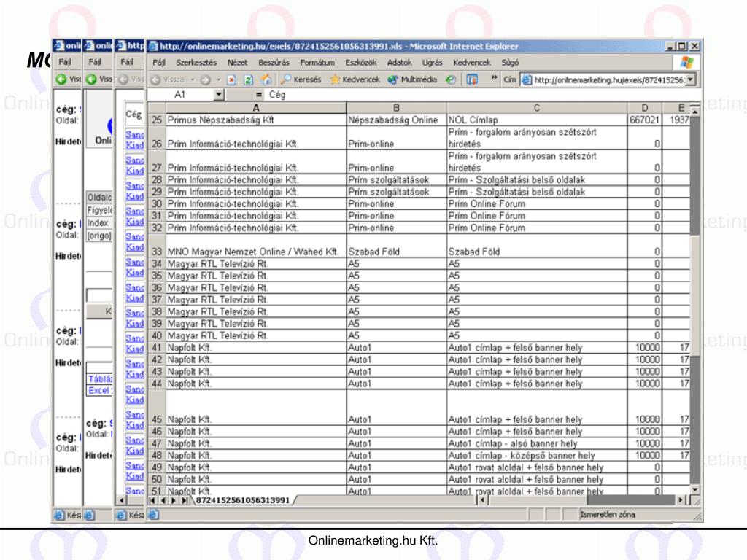
Task: Click 'Prím szolgáltatások' cell in row 28
Action: click(x=396, y=180)
